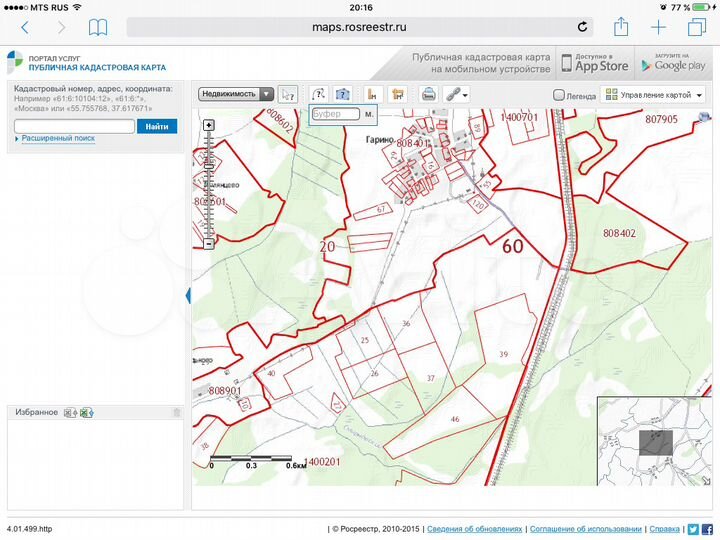Expand Расширенный поиск options
720x540 pixels.
point(58,138)
